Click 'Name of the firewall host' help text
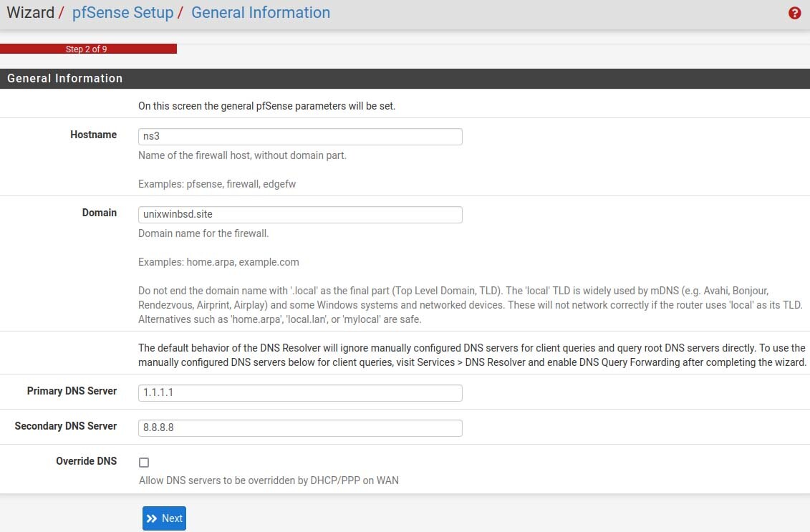 (x=242, y=155)
